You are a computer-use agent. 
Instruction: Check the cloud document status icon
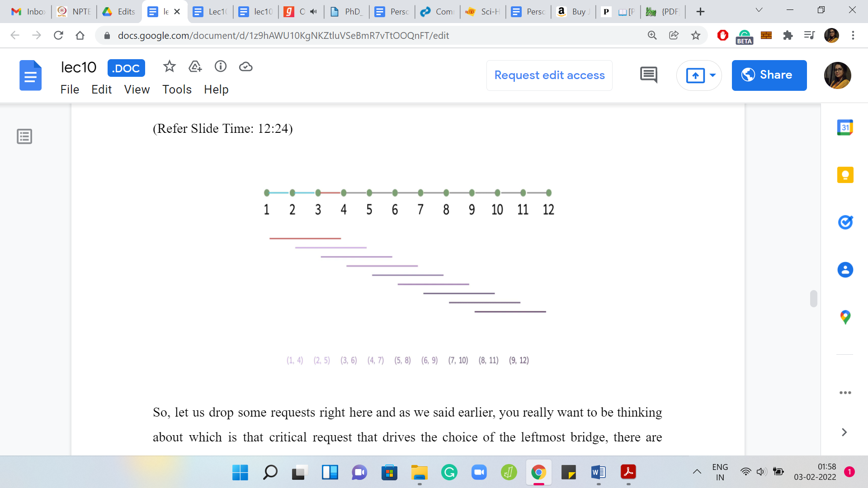pyautogui.click(x=245, y=67)
